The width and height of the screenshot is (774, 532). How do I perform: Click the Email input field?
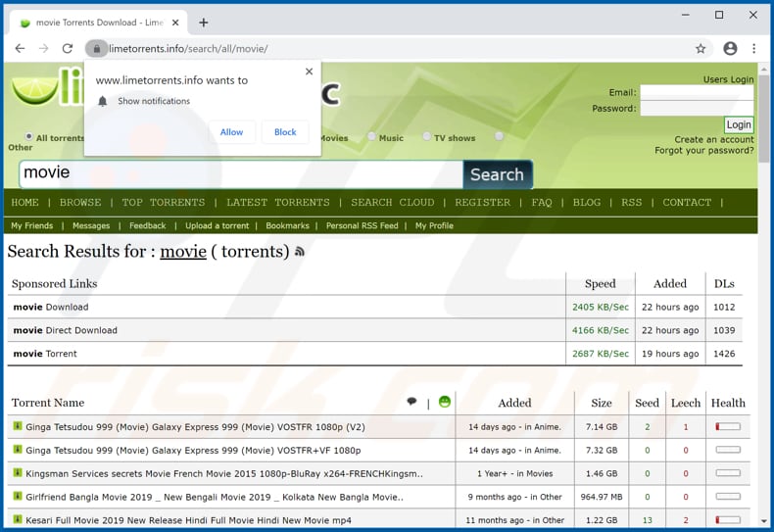point(697,92)
